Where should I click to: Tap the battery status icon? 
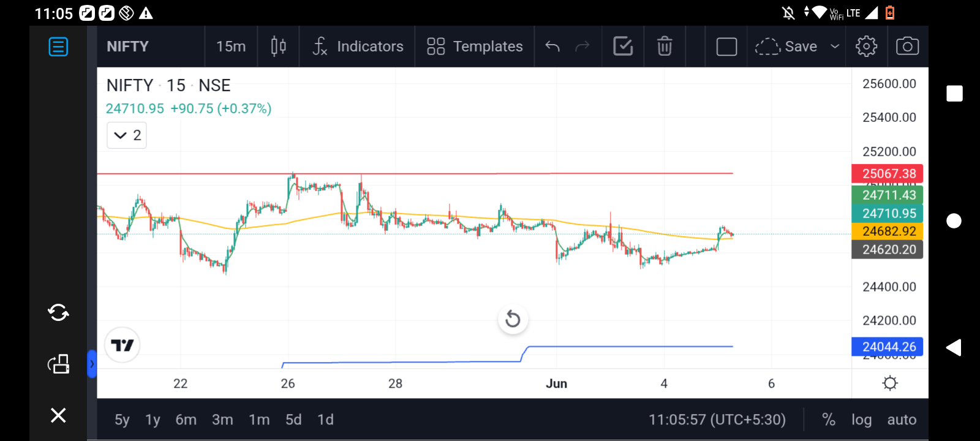click(x=890, y=13)
